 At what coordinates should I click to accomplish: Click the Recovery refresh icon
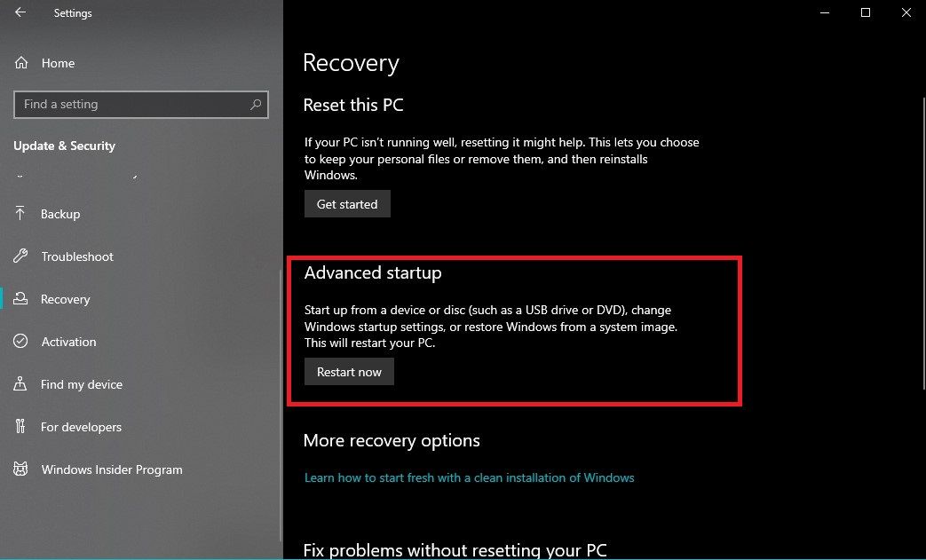(x=20, y=299)
